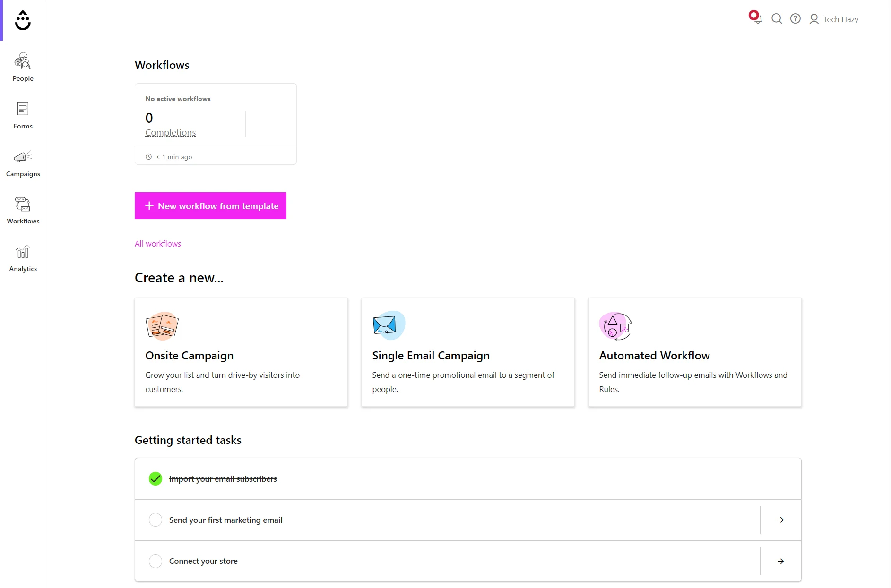Select the Campaigns label in sidebar
Image resolution: width=891 pixels, height=588 pixels.
[23, 174]
